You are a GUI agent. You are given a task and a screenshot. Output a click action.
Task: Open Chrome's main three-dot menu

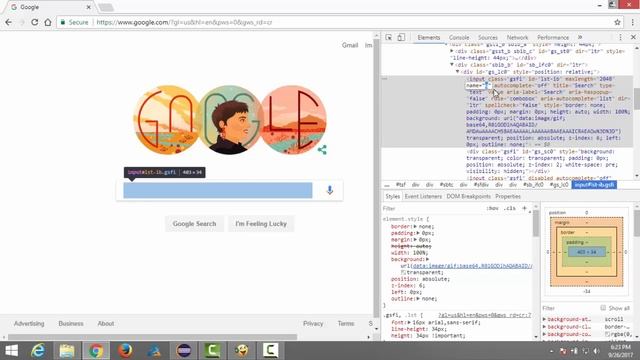(633, 22)
